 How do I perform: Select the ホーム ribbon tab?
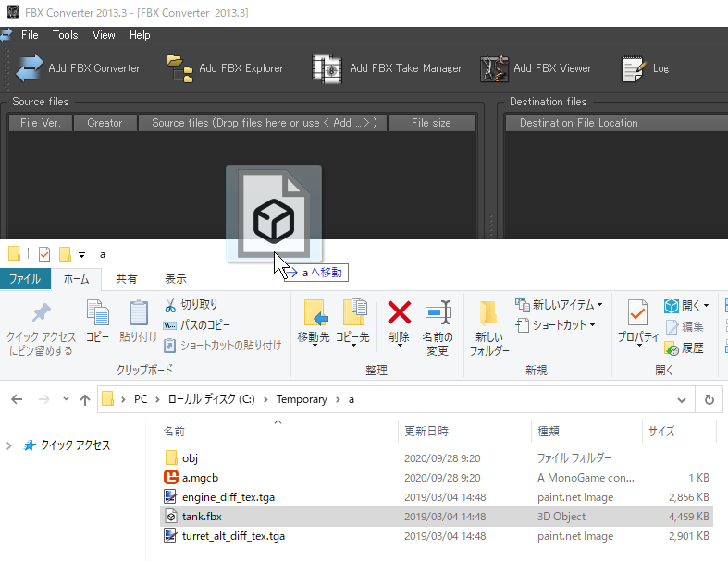[x=76, y=279]
